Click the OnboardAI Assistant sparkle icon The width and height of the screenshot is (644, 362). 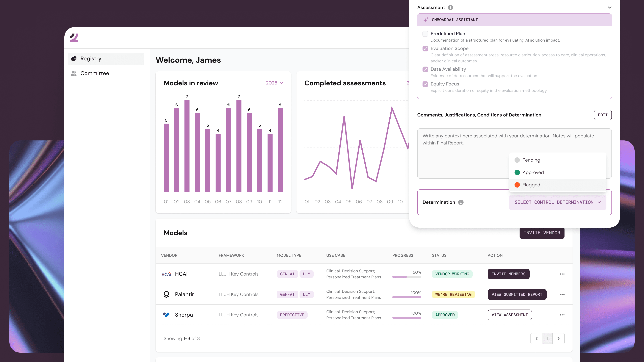[x=426, y=20]
